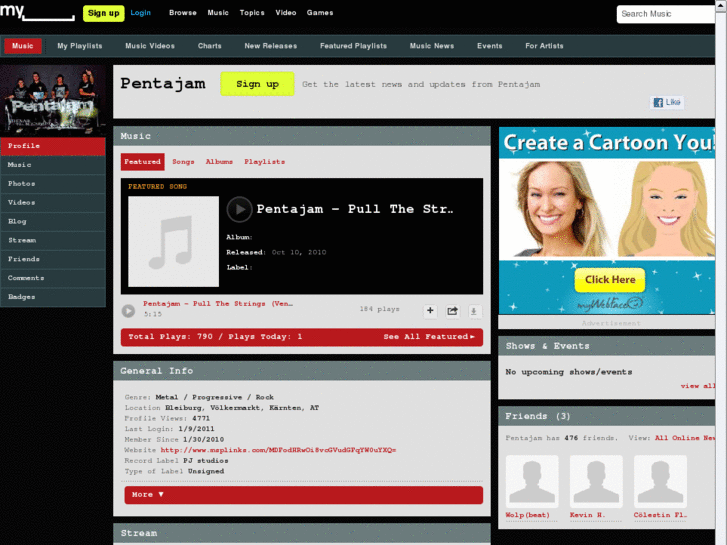Open Cölestin Fl.. friend avatar
The image size is (727, 545).
click(660, 481)
